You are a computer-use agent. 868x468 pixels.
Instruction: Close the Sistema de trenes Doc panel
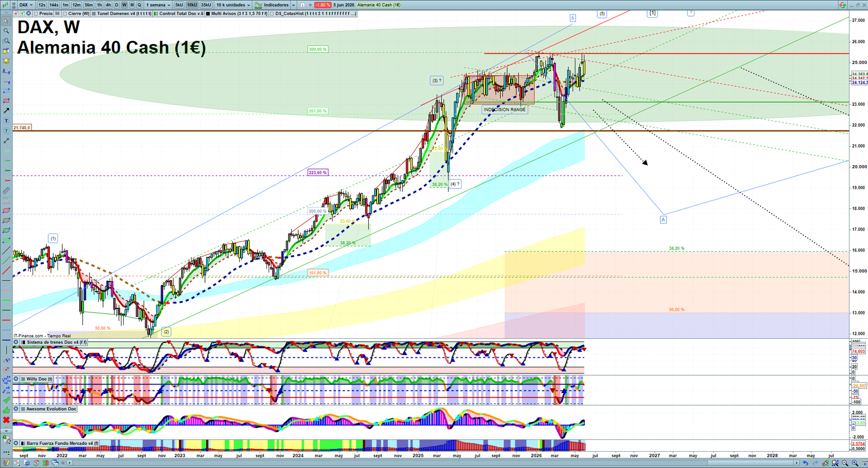[x=16, y=342]
